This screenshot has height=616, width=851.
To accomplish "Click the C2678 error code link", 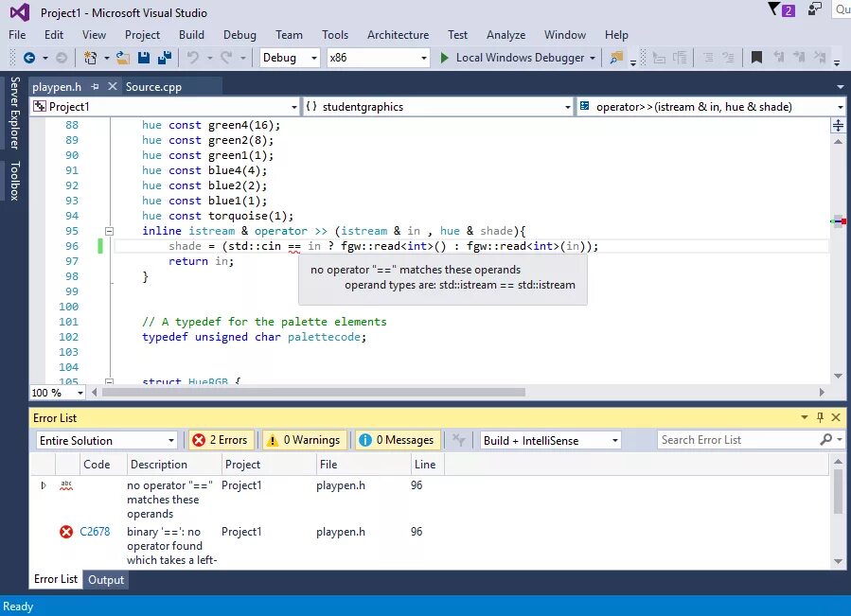I will pos(95,532).
